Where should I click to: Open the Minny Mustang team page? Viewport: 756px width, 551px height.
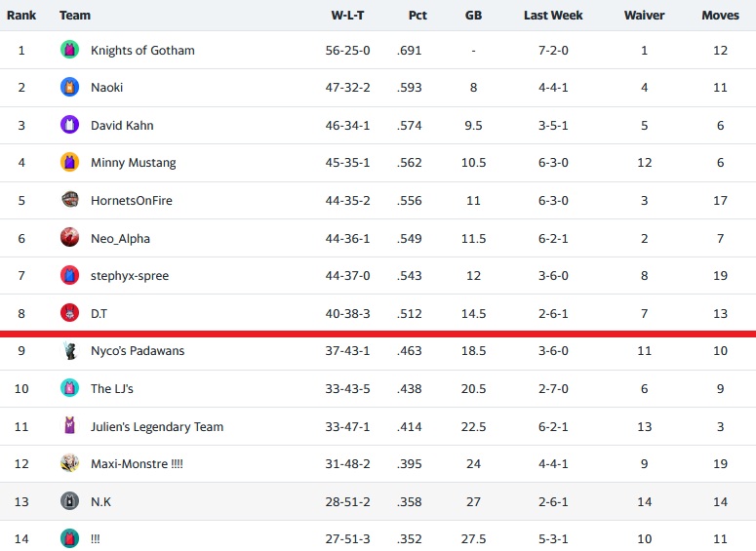click(x=133, y=163)
